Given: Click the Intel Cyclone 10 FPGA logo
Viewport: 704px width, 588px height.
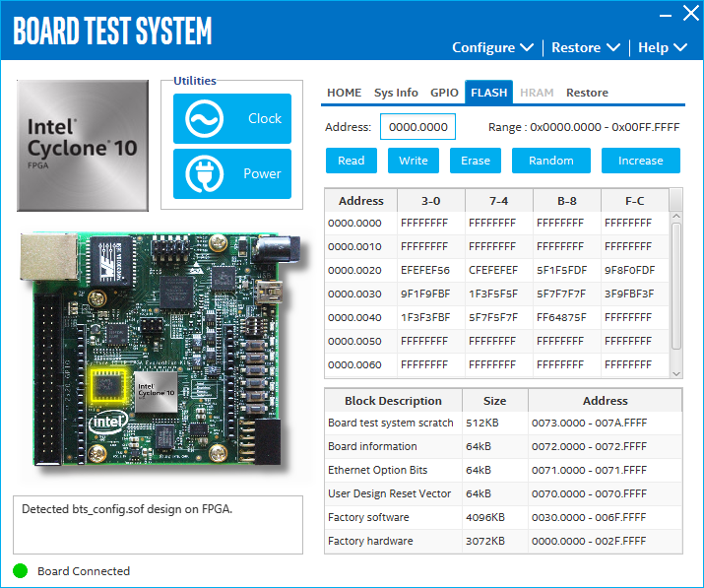Looking at the screenshot, I should [x=82, y=145].
